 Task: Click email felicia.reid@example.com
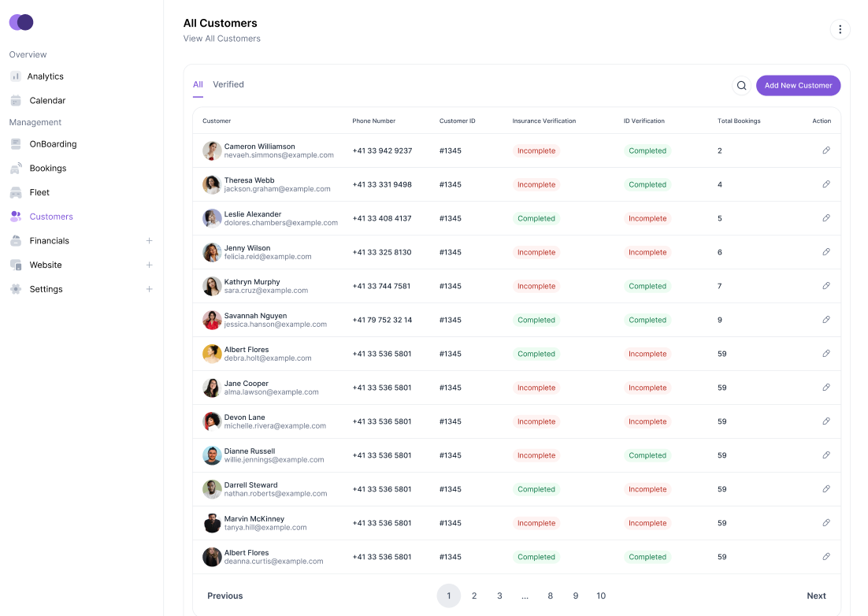click(x=267, y=257)
